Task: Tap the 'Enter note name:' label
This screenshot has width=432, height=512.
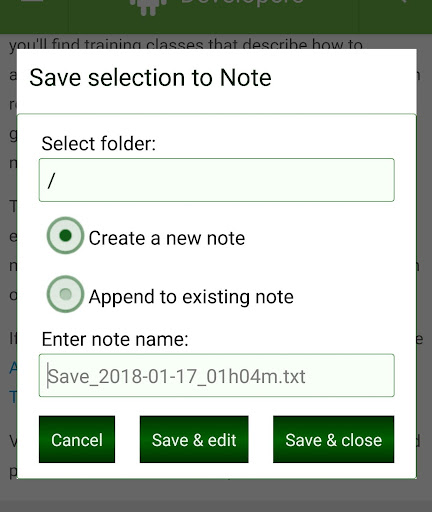Action: point(115,339)
